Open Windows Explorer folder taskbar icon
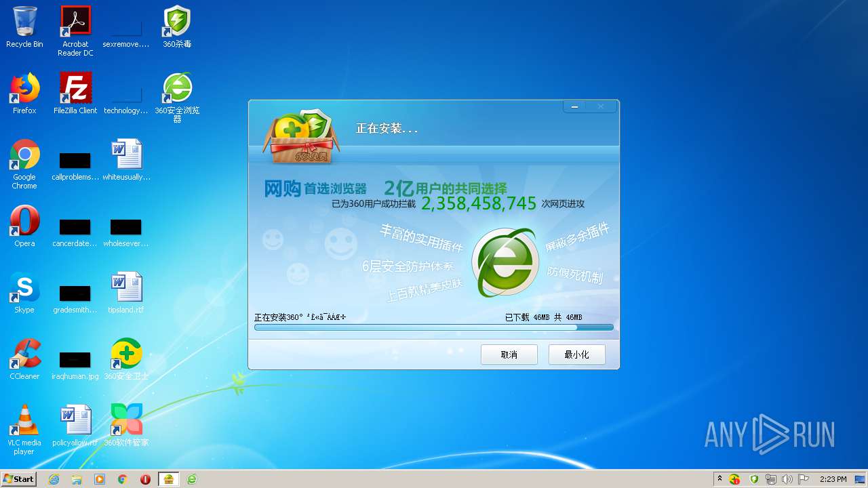This screenshot has height=488, width=868. tap(77, 479)
